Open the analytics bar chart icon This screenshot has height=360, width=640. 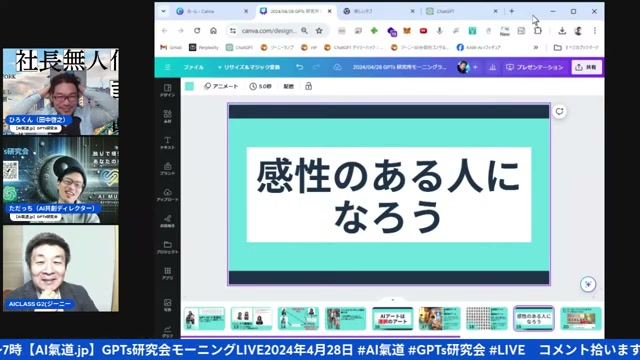pyautogui.click(x=492, y=67)
